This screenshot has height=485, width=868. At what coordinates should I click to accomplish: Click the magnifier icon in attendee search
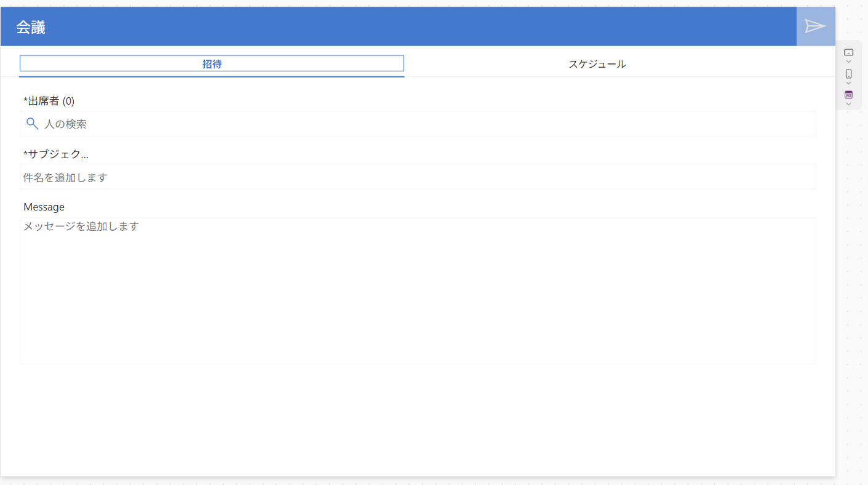click(x=33, y=124)
